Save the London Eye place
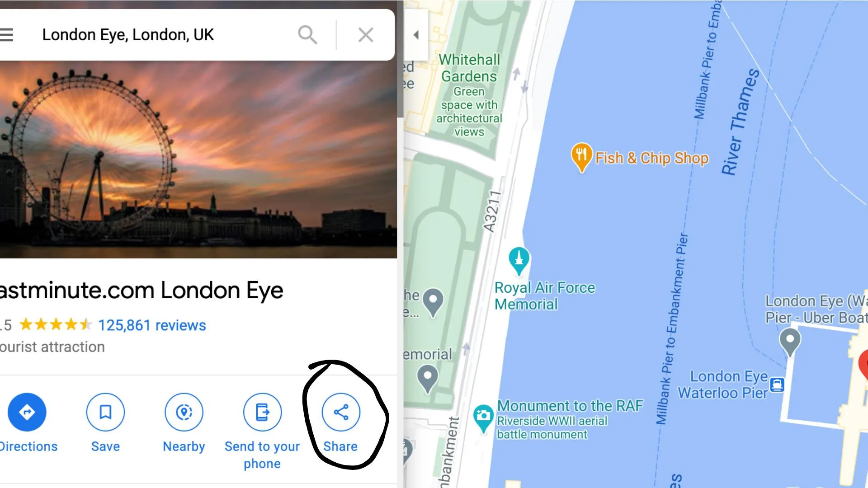The image size is (868, 488). click(105, 412)
